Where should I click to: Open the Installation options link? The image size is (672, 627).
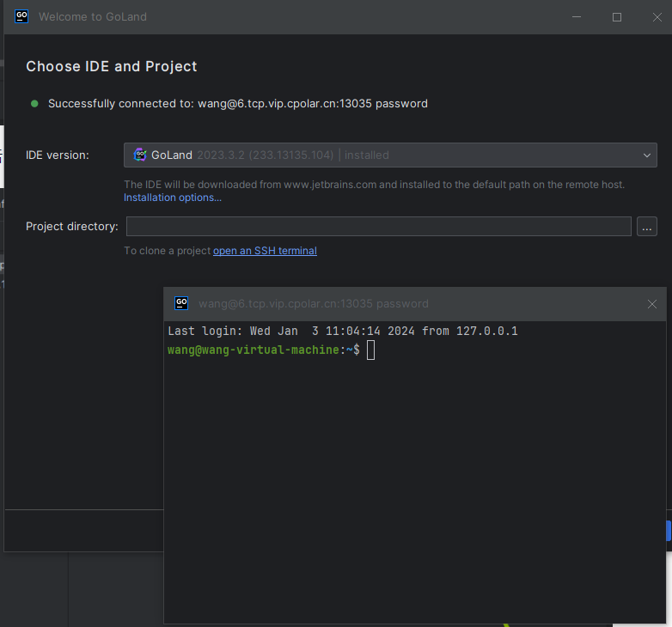point(173,198)
